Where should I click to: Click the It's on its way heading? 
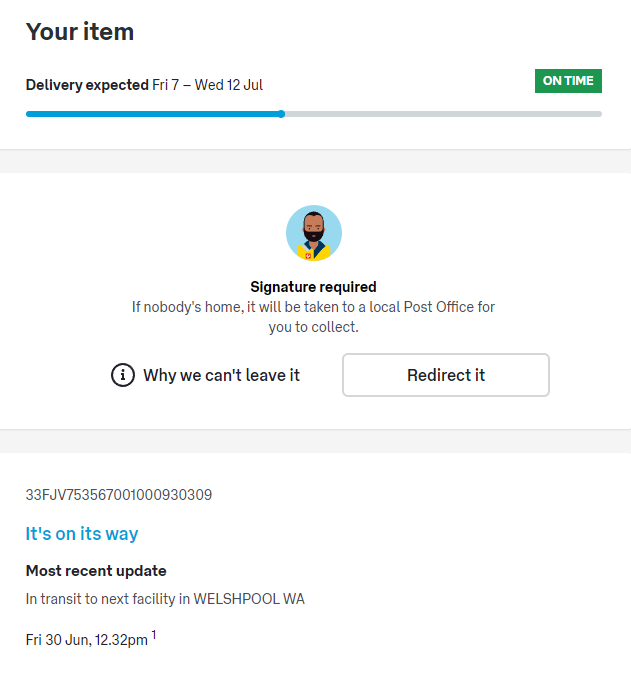coord(82,534)
